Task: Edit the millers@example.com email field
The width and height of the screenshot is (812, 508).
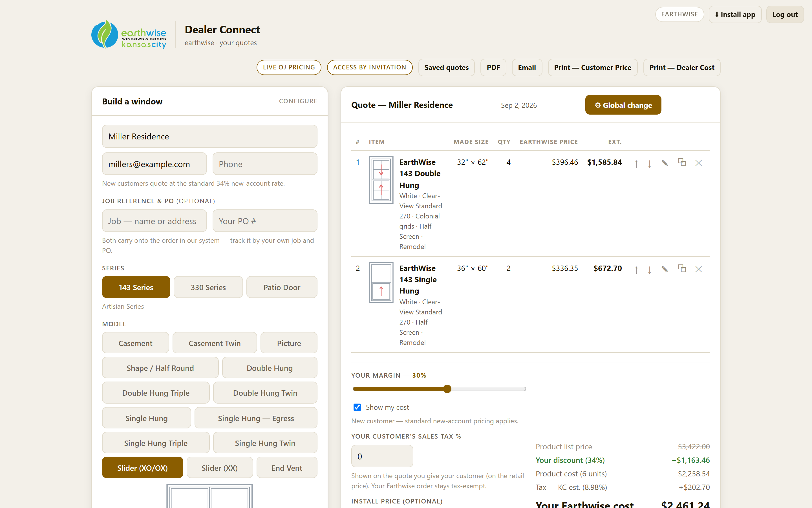Action: coord(154,164)
